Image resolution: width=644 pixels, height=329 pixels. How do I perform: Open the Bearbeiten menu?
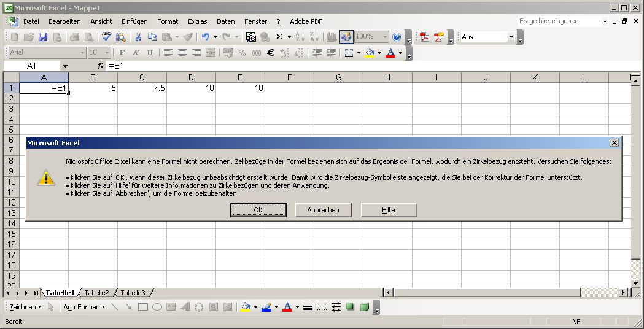[x=64, y=21]
